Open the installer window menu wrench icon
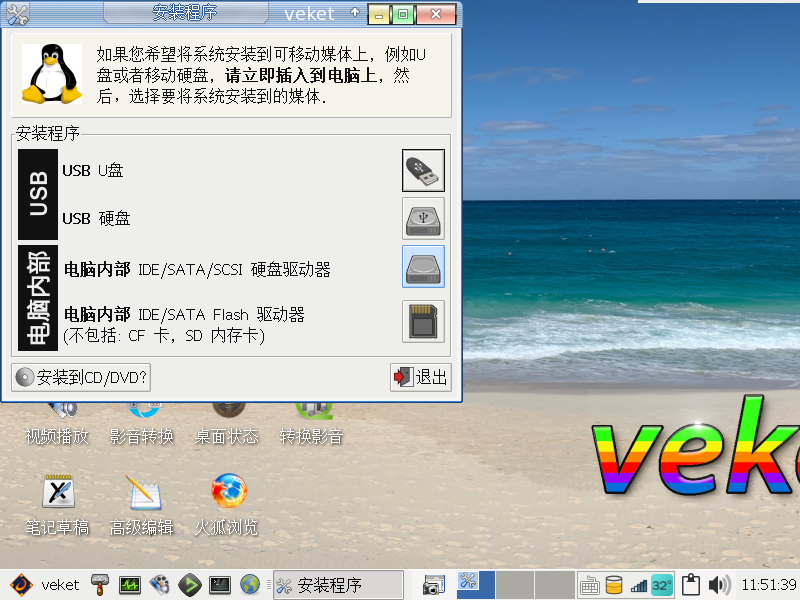 pyautogui.click(x=17, y=14)
